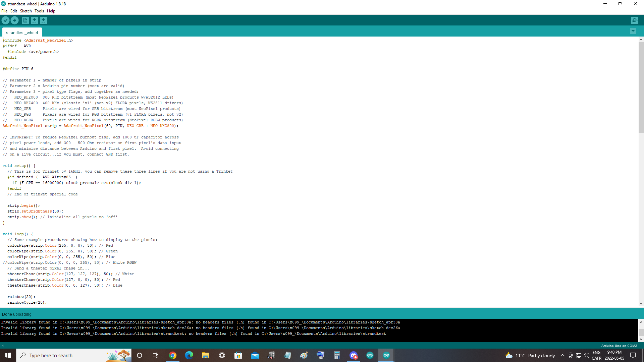Open the Sketch menu
Screen dimensions: 644x362
[x=26, y=11]
